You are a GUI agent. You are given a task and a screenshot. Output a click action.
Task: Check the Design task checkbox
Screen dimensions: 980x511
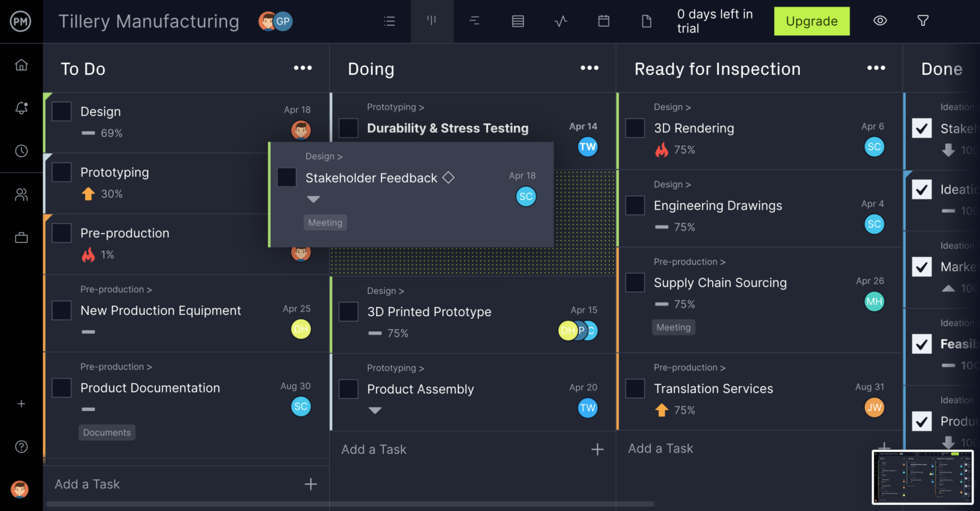click(62, 111)
